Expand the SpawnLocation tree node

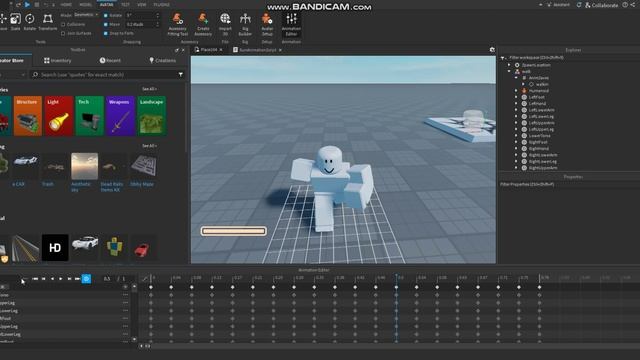[x=509, y=65]
